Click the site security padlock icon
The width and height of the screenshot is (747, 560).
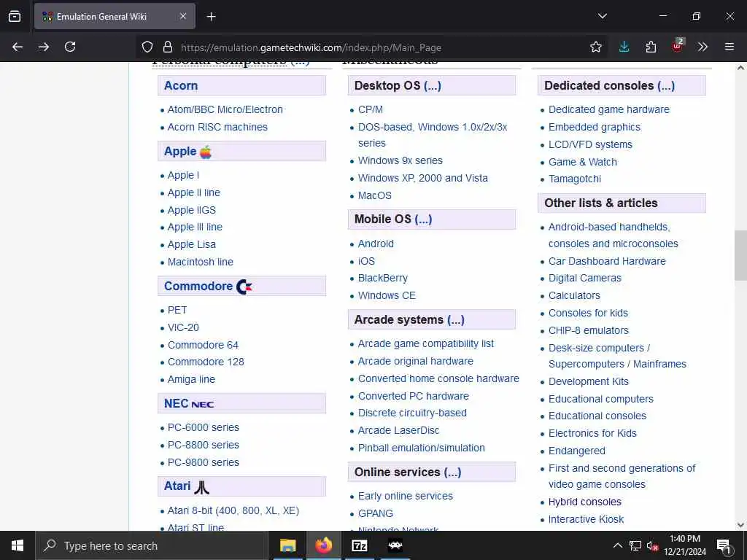pos(167,47)
